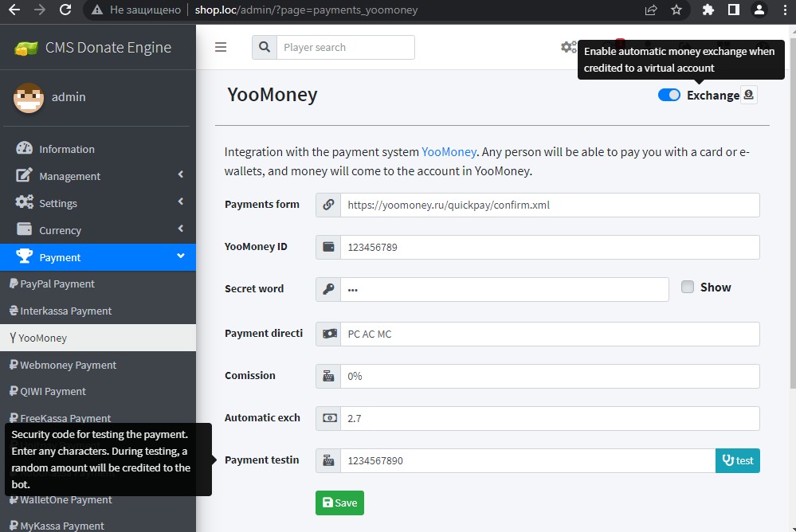Click the player search magnifier icon
Viewport: 796px width, 532px height.
[265, 47]
